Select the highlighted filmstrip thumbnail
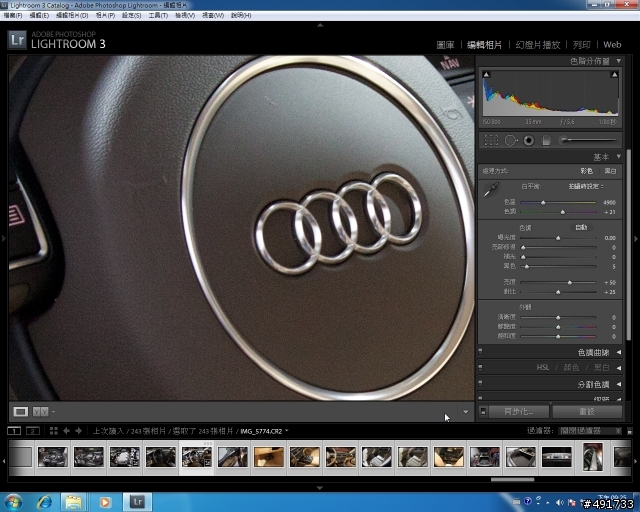640x512 pixels. [197, 456]
